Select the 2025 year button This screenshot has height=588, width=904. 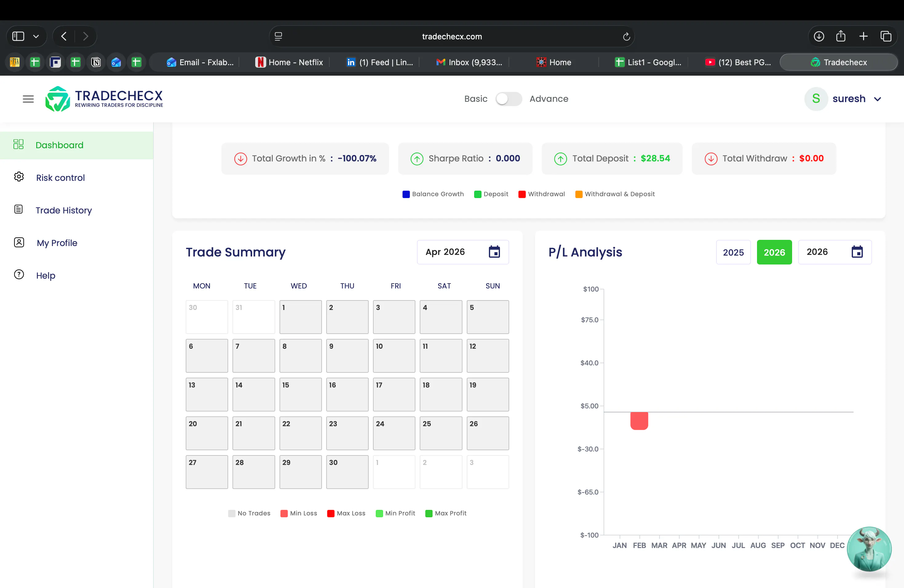[x=733, y=252]
